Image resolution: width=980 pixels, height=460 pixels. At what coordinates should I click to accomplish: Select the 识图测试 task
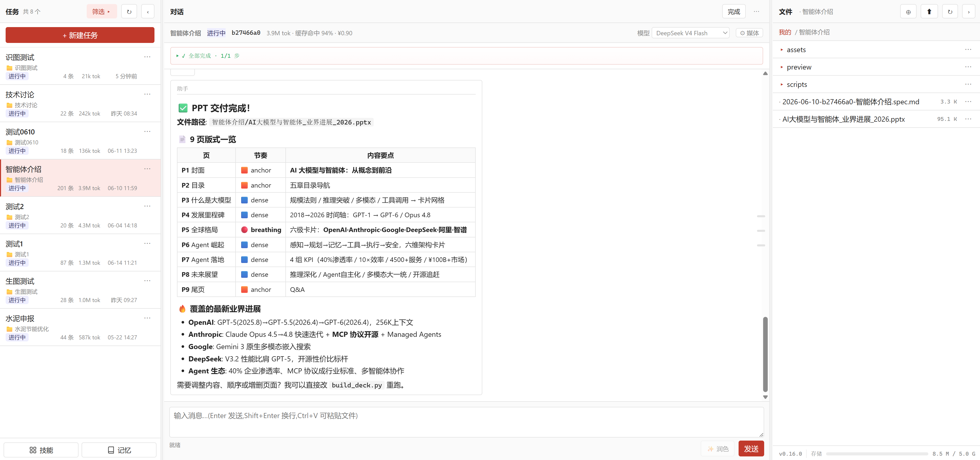click(80, 66)
